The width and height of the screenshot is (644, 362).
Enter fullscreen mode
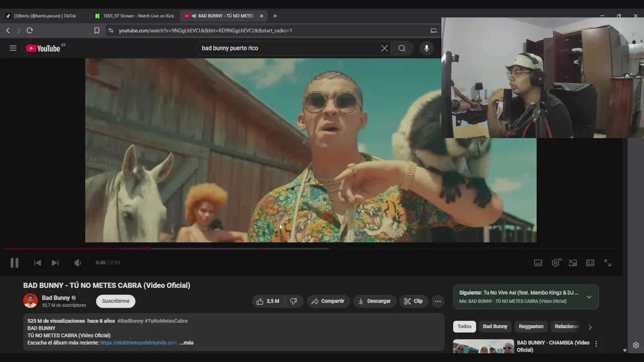click(x=608, y=263)
